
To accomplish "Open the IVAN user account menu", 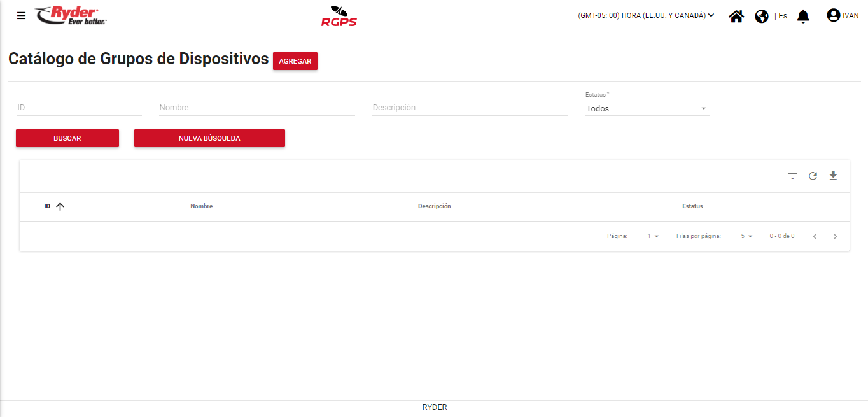I will tap(842, 16).
